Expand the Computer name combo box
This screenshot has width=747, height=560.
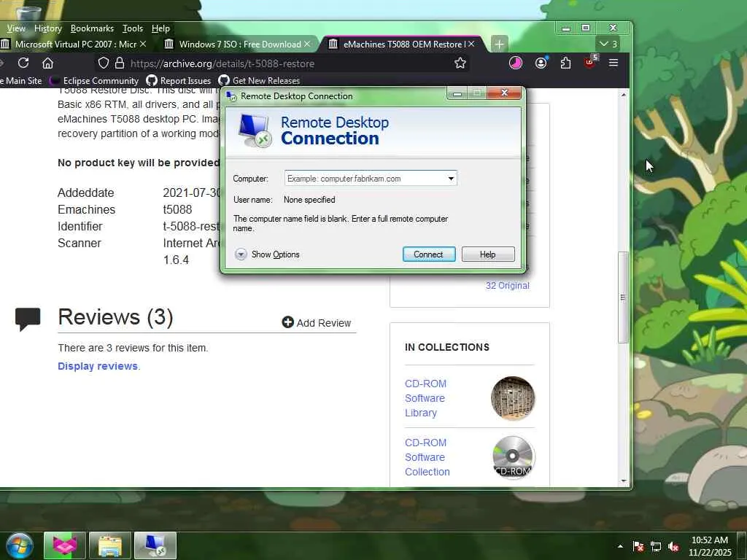pos(451,179)
